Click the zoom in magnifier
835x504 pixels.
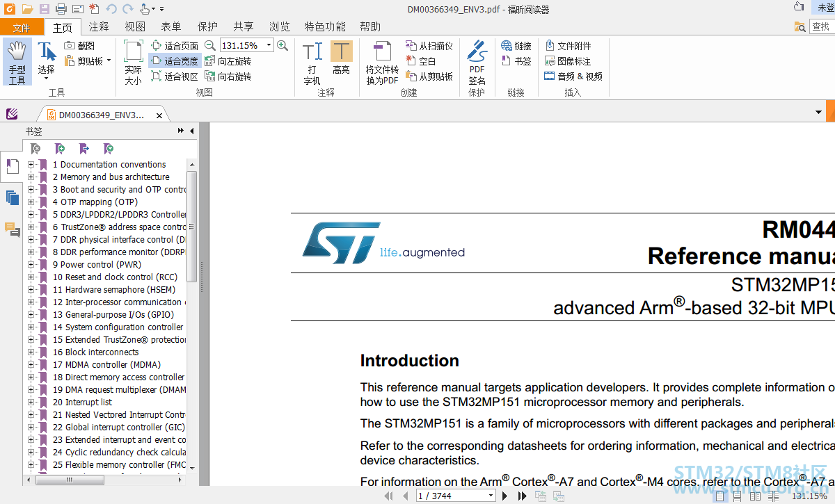pyautogui.click(x=283, y=46)
